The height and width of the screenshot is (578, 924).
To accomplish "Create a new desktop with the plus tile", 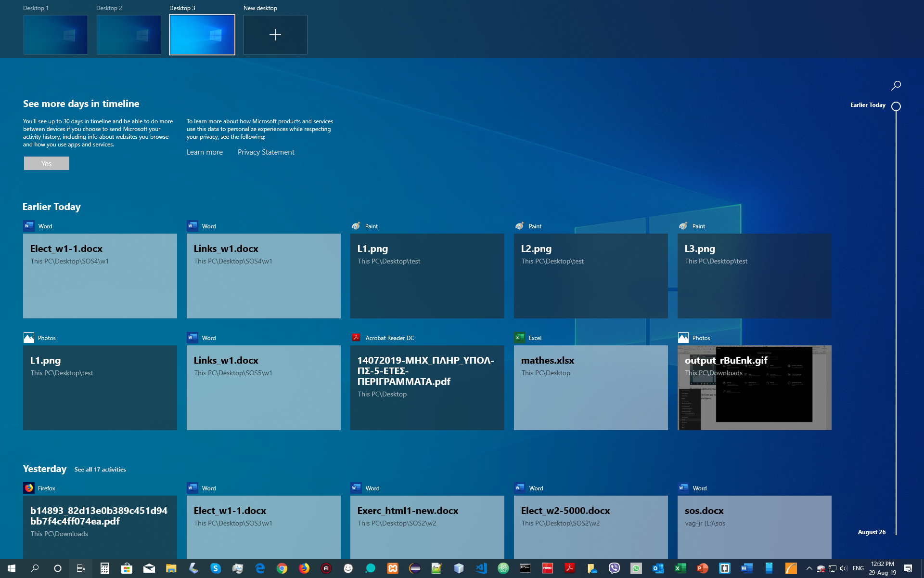I will 275,34.
